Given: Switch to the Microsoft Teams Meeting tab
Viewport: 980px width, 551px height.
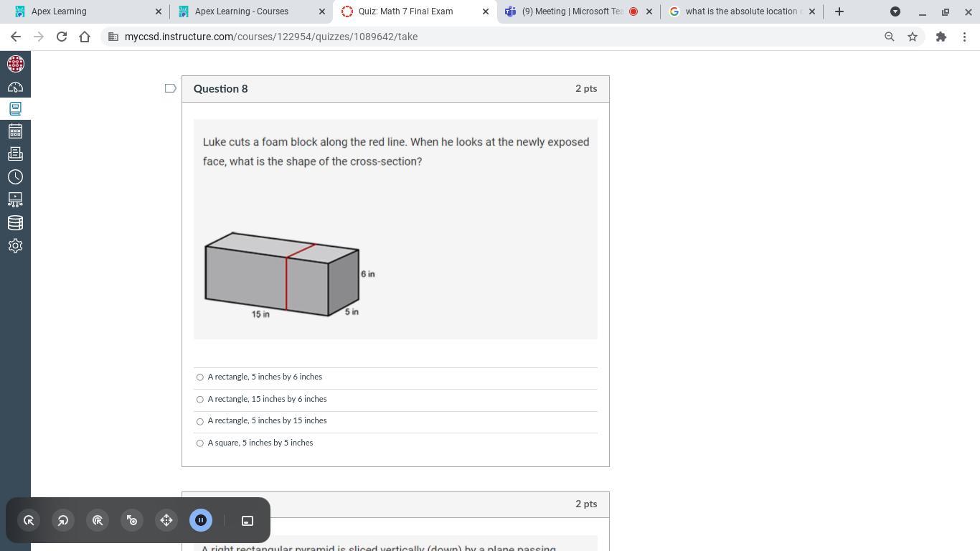Looking at the screenshot, I should click(579, 11).
